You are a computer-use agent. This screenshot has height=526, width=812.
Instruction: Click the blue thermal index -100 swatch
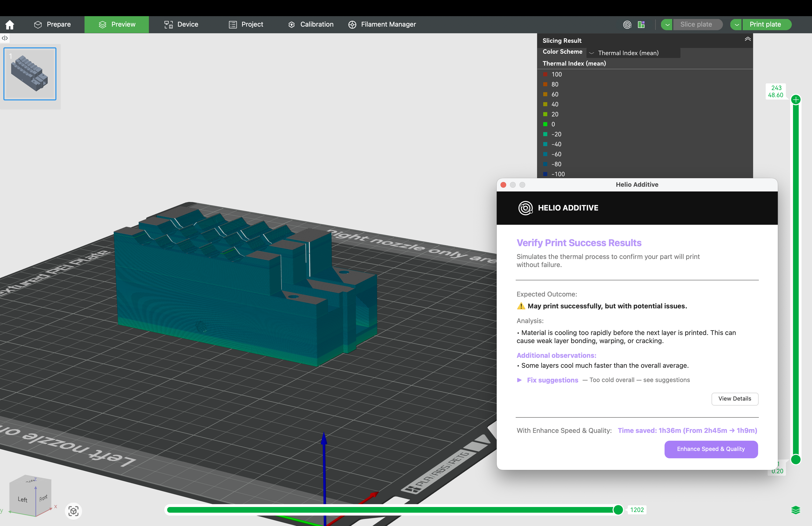coord(545,174)
